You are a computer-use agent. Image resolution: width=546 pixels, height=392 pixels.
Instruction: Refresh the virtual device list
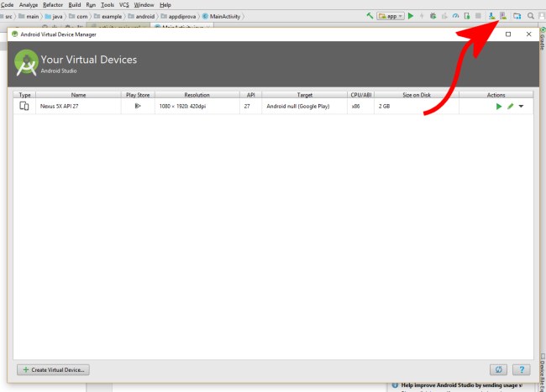(x=499, y=369)
